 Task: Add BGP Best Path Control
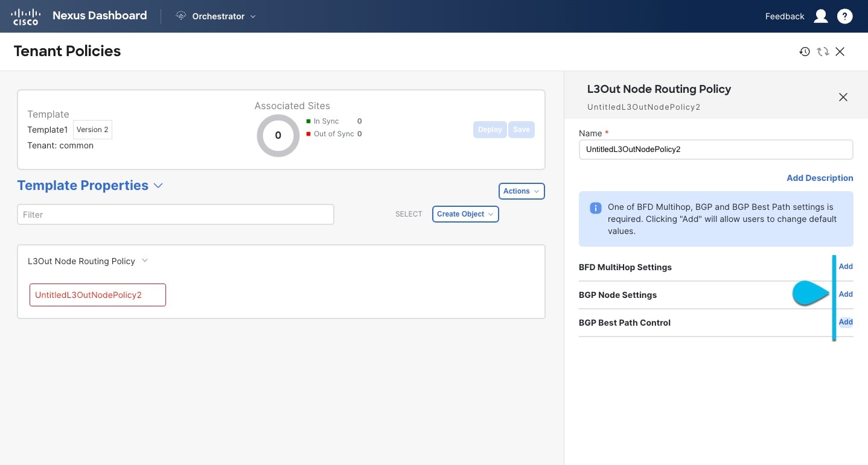[846, 322]
